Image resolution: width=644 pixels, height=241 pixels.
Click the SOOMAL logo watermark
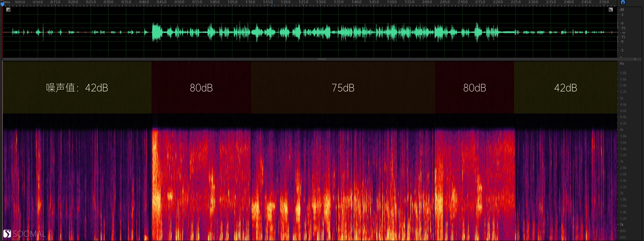(x=25, y=234)
